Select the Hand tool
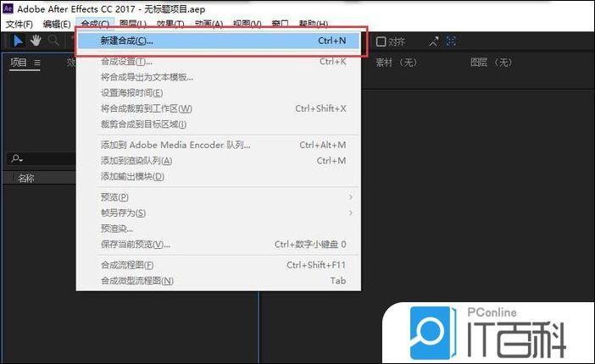The width and height of the screenshot is (595, 364). pyautogui.click(x=36, y=40)
